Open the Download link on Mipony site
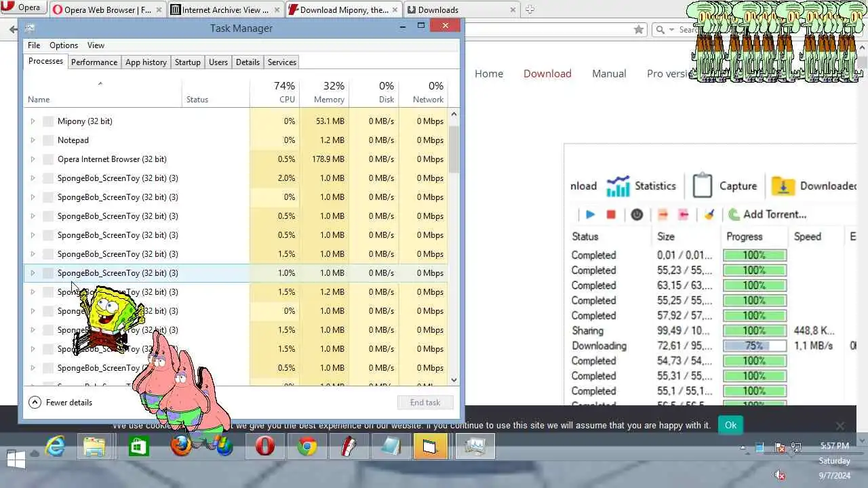868x488 pixels. [547, 73]
